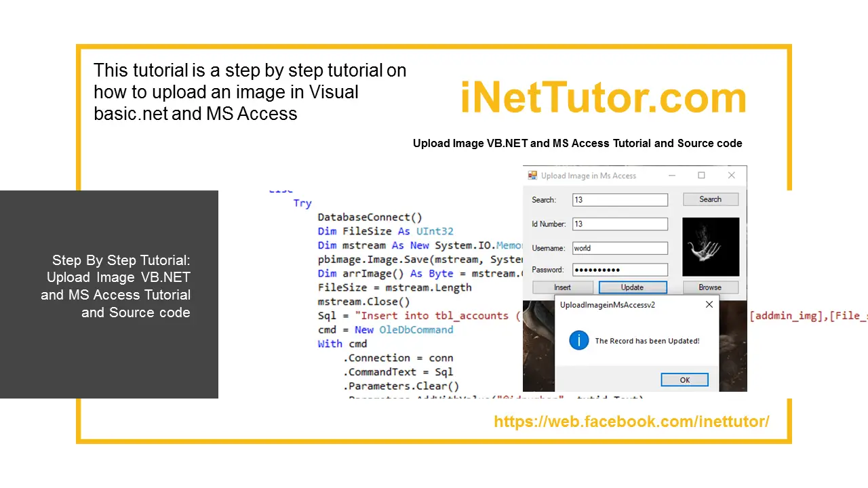Click the iNetTutor.com heading
This screenshot has width=868, height=488.
pyautogui.click(x=603, y=98)
